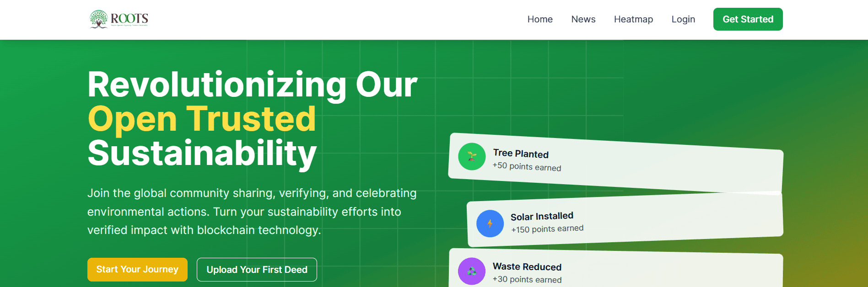
Task: Click the tagline text under the ROOTS wordmark
Action: tap(129, 26)
